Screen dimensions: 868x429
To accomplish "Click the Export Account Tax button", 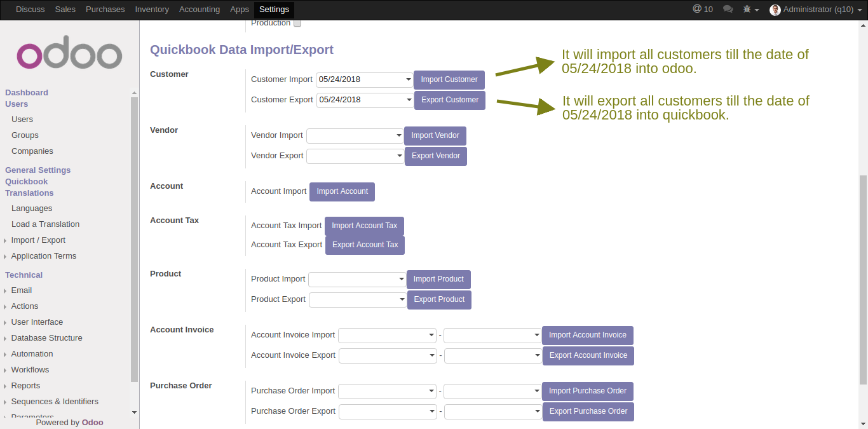I will [x=365, y=245].
